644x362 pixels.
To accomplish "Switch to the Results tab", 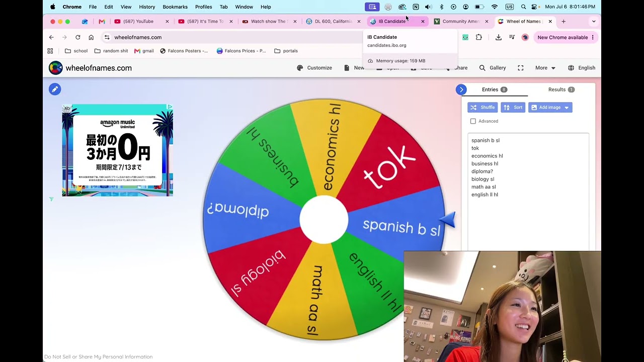I will (561, 89).
